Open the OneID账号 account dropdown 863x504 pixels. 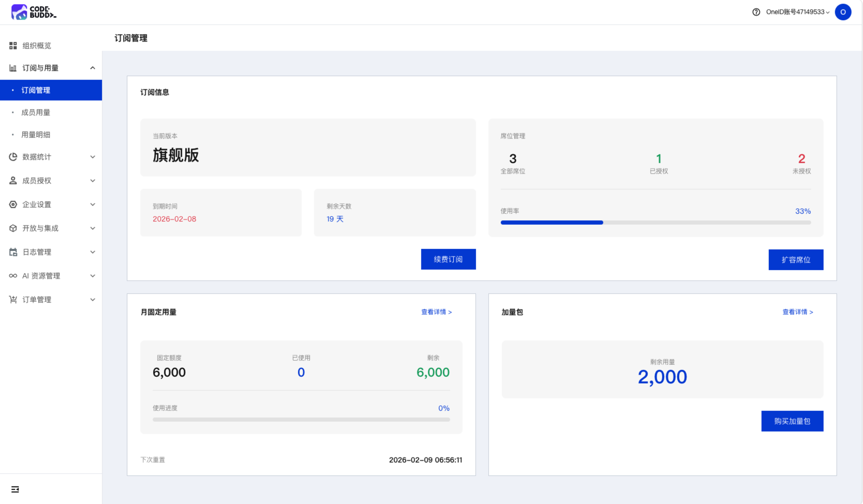point(797,12)
